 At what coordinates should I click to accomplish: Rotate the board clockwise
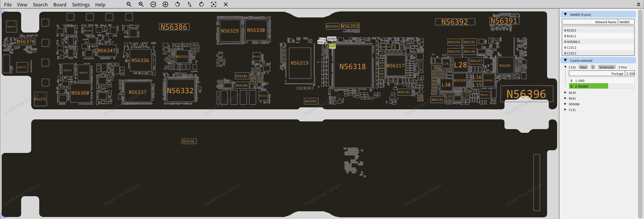(x=202, y=4)
